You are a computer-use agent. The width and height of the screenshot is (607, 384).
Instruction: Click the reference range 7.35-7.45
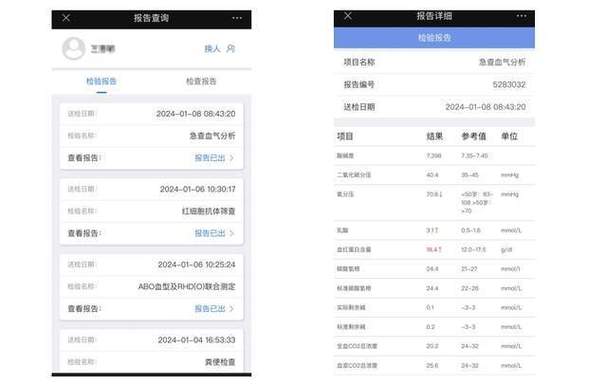[474, 156]
